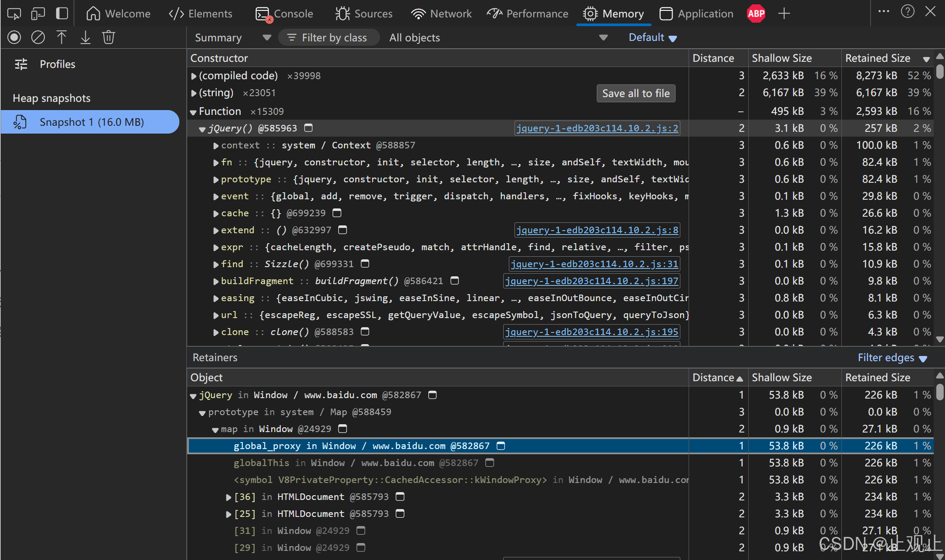The height and width of the screenshot is (560, 945).
Task: Expand the url :: {escapeReg...} row
Action: point(215,315)
